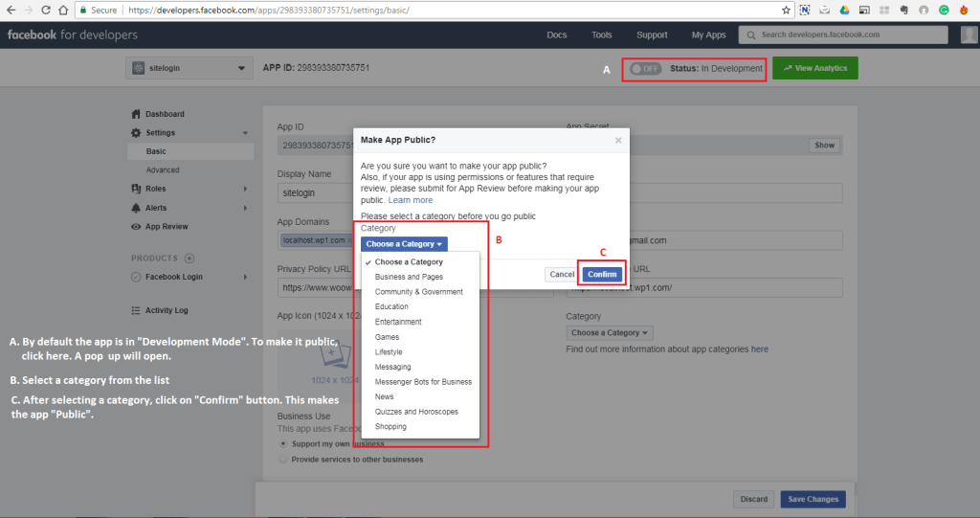Go to browser home via house icon

(63, 10)
